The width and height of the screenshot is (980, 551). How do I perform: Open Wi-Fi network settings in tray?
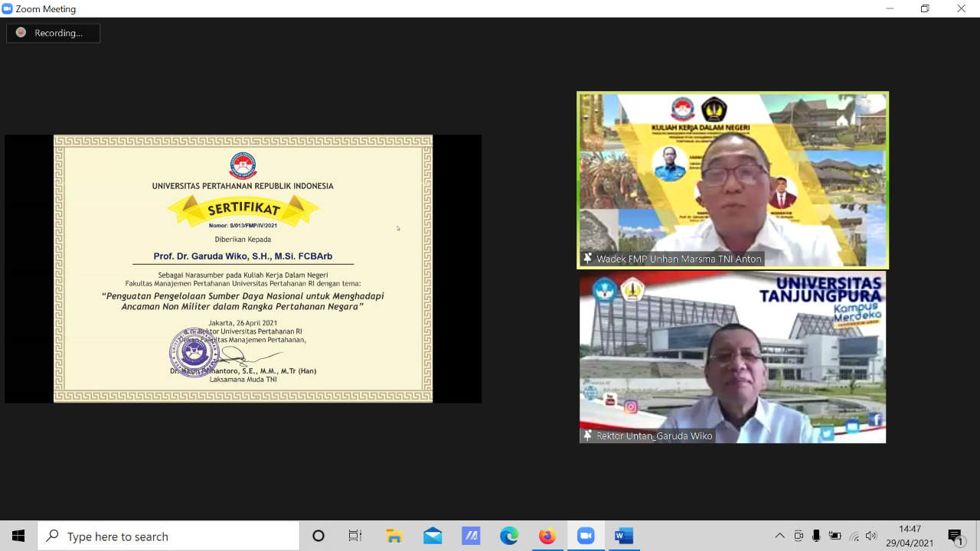tap(854, 536)
